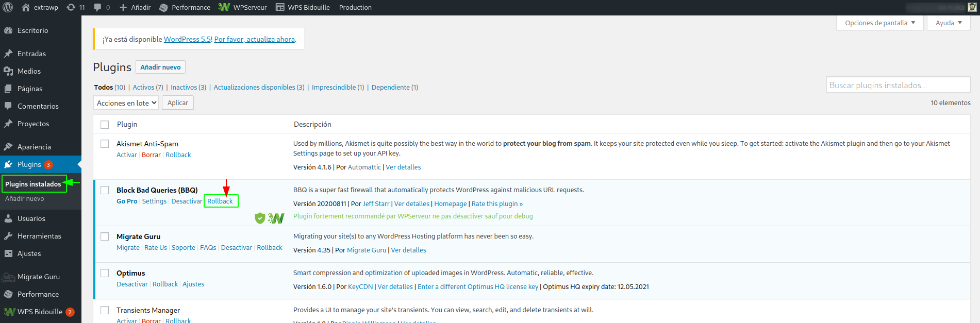
Task: Click Ajustes link for Optimus
Action: pos(193,284)
